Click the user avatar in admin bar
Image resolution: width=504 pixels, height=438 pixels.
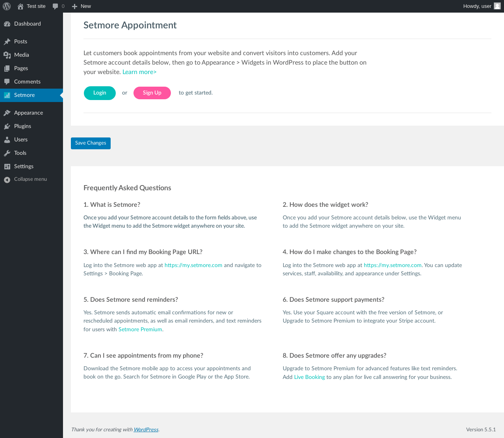point(497,6)
